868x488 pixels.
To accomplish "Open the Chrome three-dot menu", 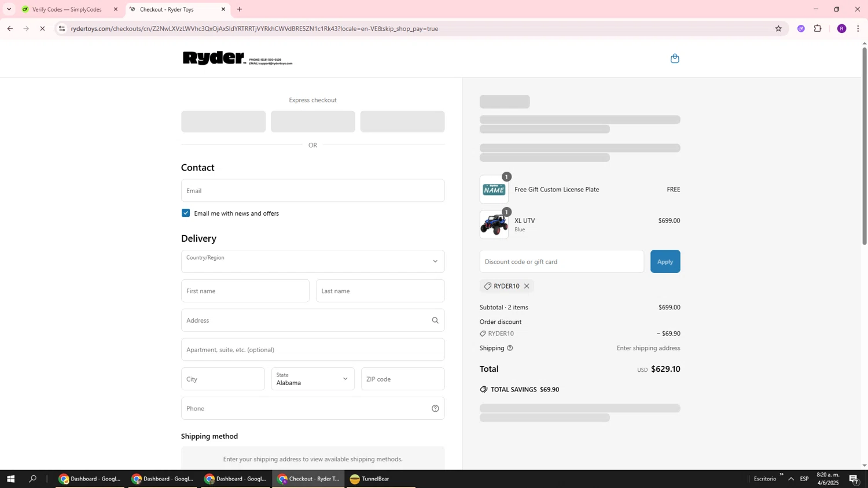I will click(858, 28).
